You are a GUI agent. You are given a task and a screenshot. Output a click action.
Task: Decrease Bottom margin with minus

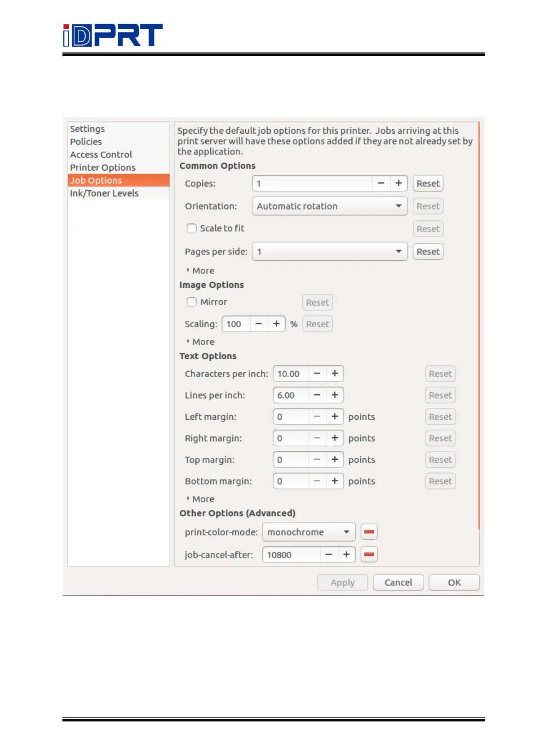click(317, 481)
